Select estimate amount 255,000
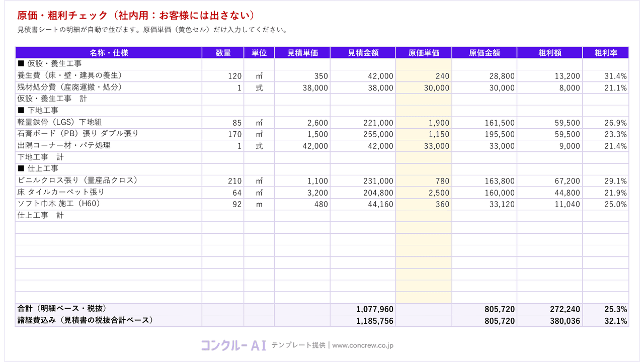 click(363, 134)
